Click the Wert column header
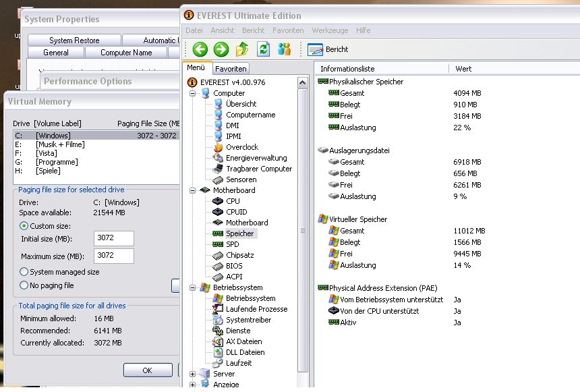Viewport: 580px width, 392px height. (514, 69)
